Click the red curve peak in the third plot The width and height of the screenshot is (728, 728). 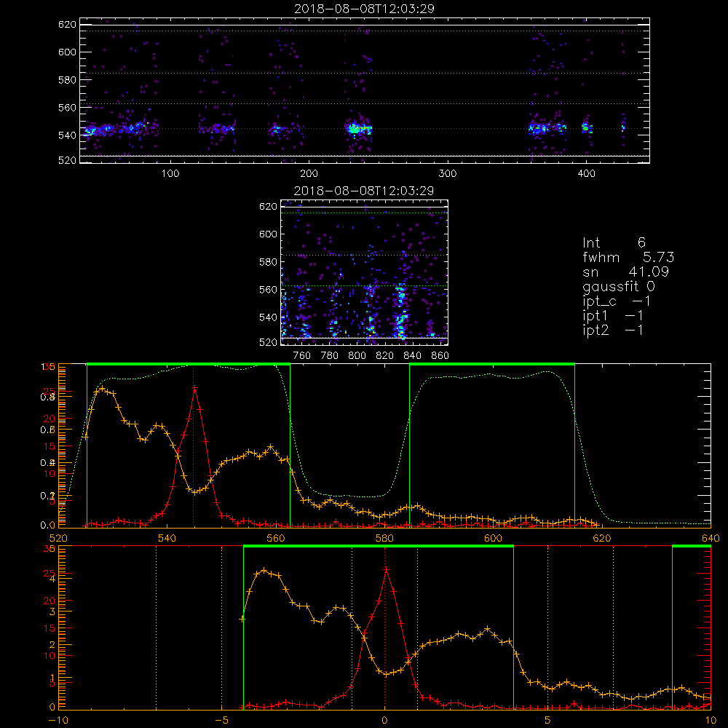pyautogui.click(x=194, y=387)
